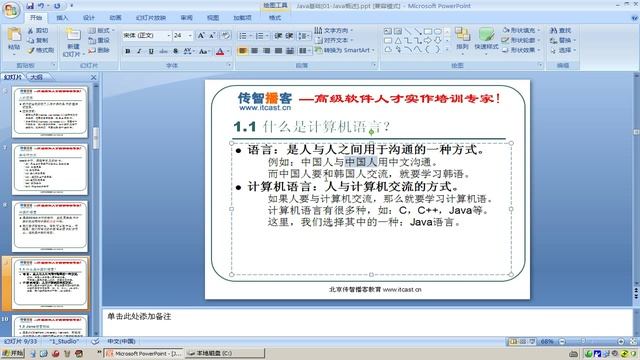Expand the slide Layout (版式) dropdown
This screenshot has height=360, width=640.
tap(101, 31)
